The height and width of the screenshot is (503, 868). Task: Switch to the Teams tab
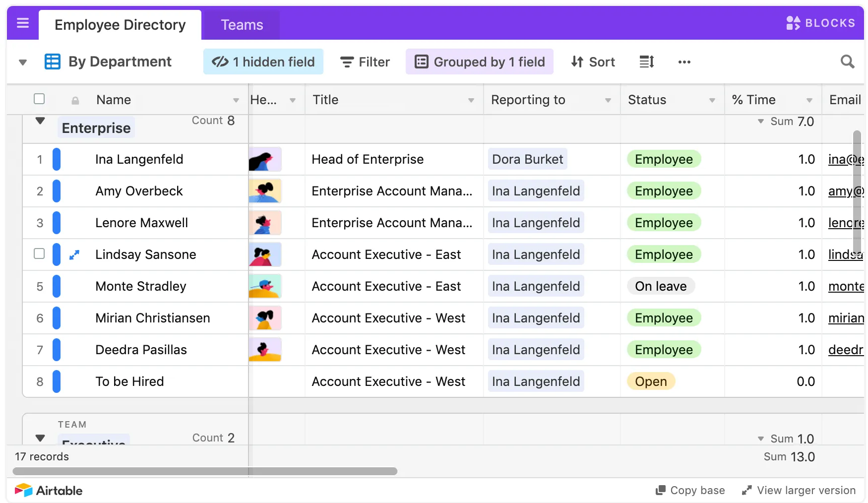pos(242,24)
